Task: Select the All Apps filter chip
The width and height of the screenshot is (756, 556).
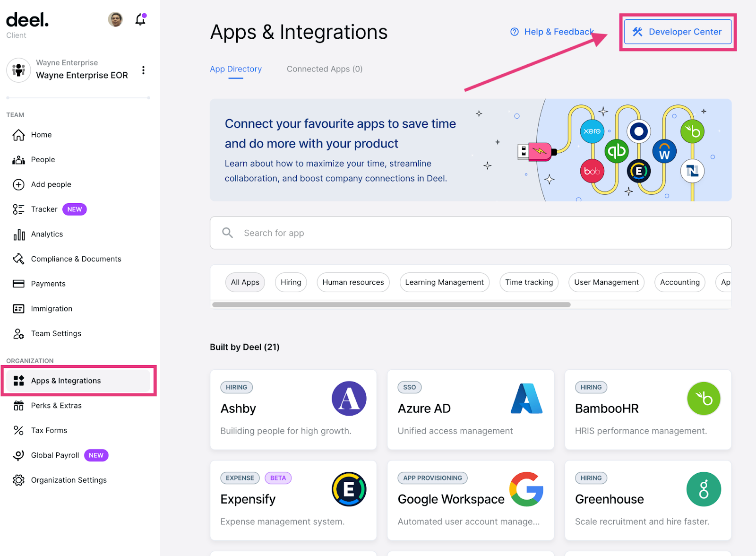Action: tap(245, 282)
